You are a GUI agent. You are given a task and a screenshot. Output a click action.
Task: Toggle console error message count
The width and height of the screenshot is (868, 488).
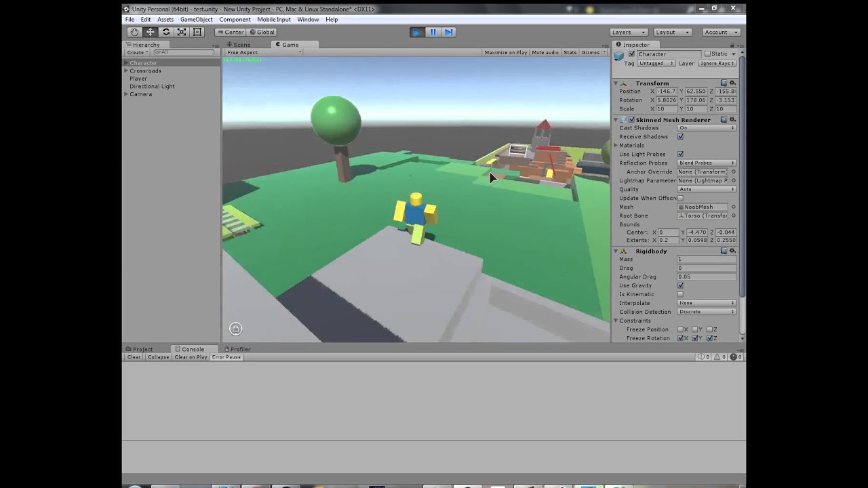(736, 357)
